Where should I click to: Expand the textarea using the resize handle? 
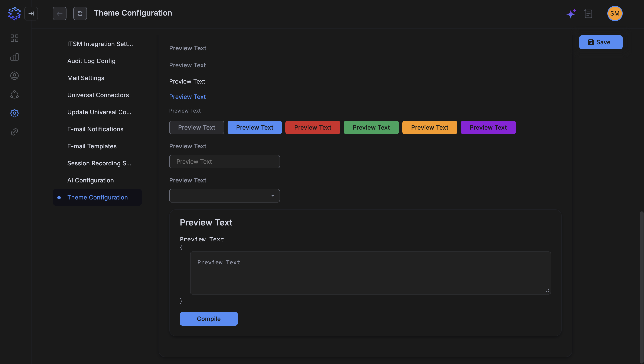547,290
